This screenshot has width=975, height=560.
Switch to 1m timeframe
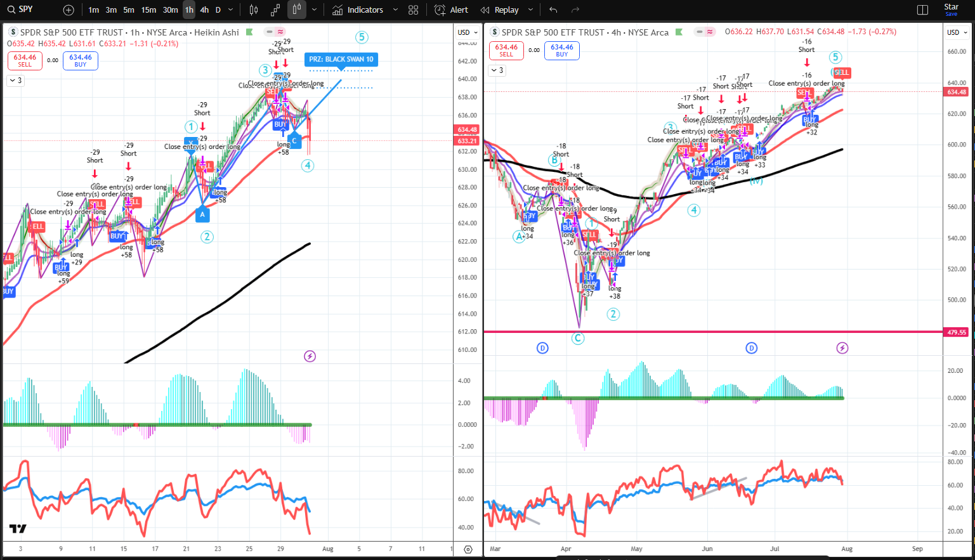[94, 10]
